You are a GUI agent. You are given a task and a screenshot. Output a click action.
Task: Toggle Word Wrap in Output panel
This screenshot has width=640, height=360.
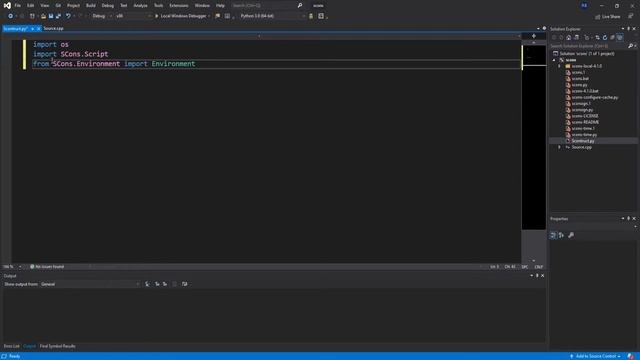tap(184, 284)
